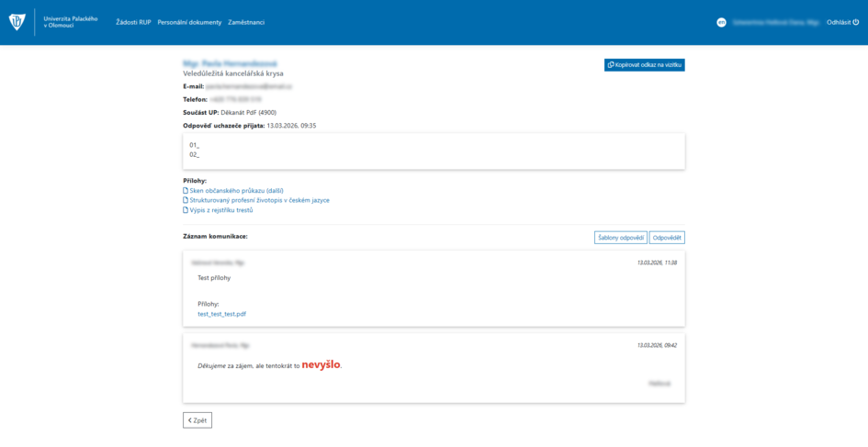Click file icon beside Strukturovaný profesní životopis
Viewport: 868px width, 447px height.
(186, 200)
